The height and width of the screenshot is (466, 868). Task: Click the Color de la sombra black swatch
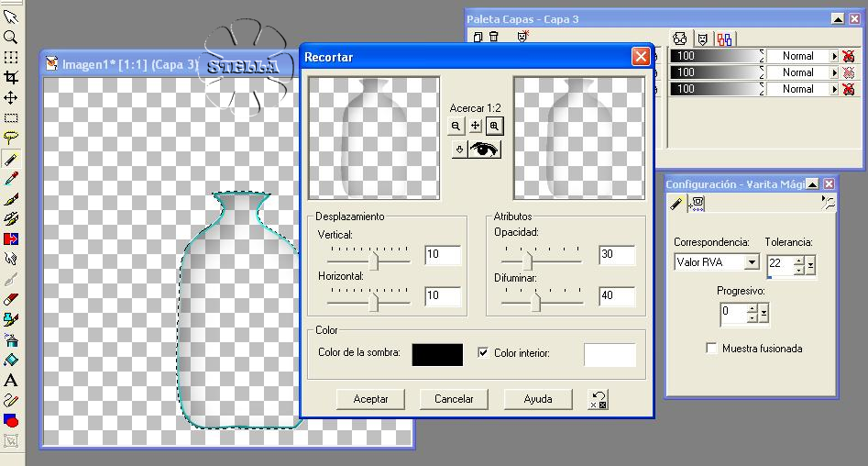(x=437, y=355)
